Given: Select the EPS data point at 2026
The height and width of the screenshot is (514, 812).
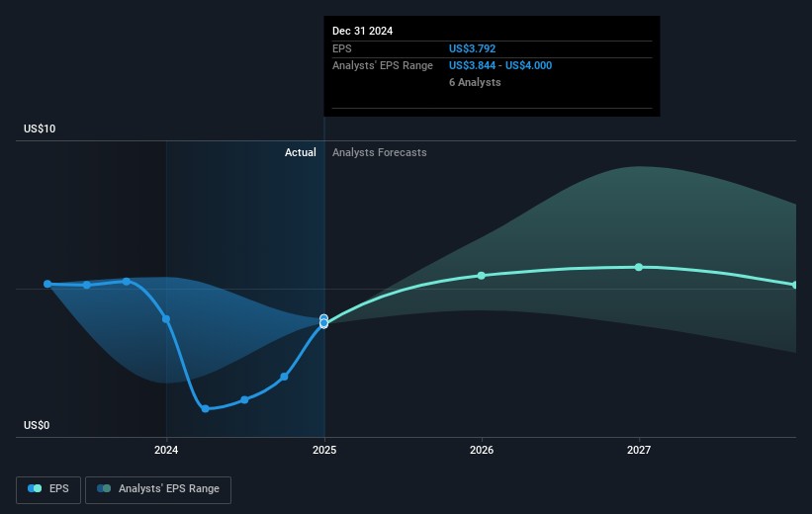Looking at the screenshot, I should tap(482, 275).
